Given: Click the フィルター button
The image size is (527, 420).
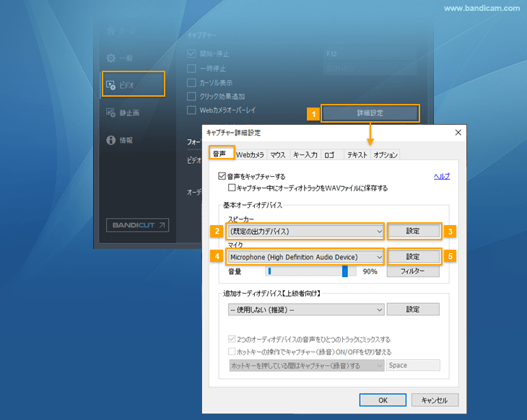Looking at the screenshot, I should pos(413,271).
